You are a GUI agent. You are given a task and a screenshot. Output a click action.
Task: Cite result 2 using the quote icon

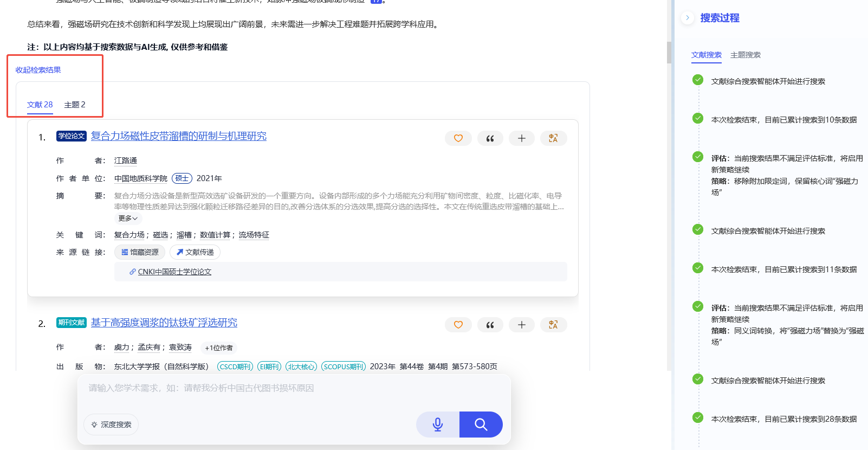490,325
